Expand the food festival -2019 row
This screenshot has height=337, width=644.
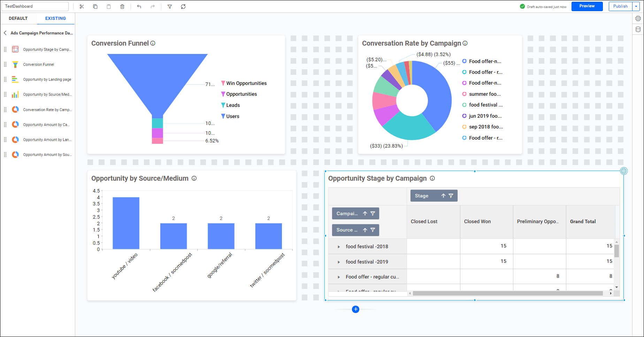point(339,262)
